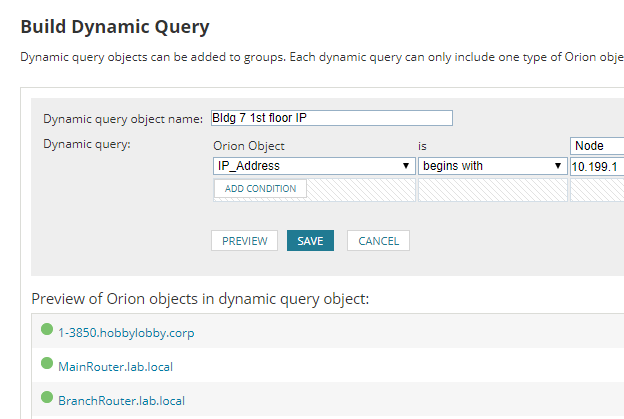This screenshot has height=419, width=624.
Task: Expand the 'begins with' operator dropdown
Action: (x=491, y=166)
